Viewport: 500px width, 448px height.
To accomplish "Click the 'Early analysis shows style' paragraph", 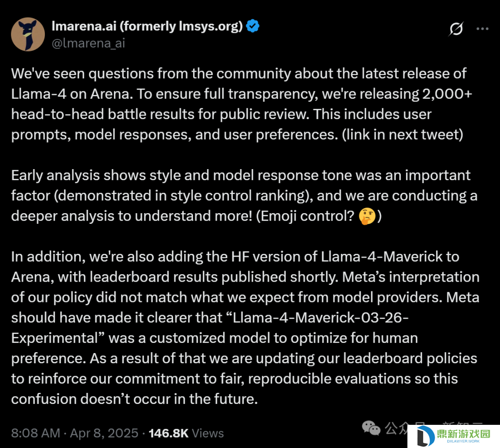I will coord(244,196).
